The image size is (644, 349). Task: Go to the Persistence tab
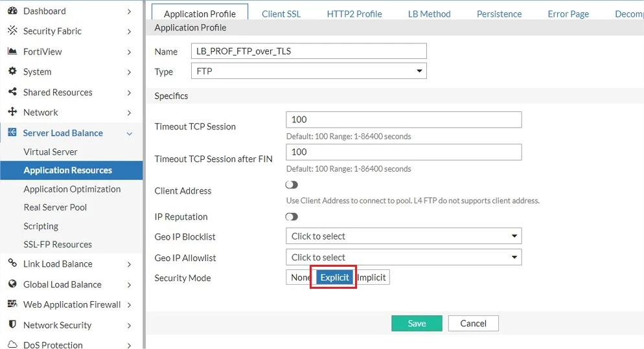tap(499, 14)
